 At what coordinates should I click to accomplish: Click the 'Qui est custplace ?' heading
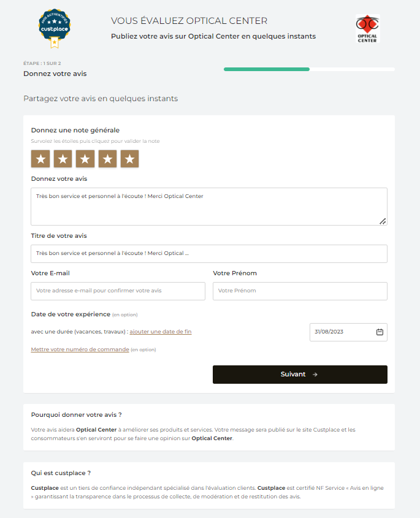(x=61, y=473)
